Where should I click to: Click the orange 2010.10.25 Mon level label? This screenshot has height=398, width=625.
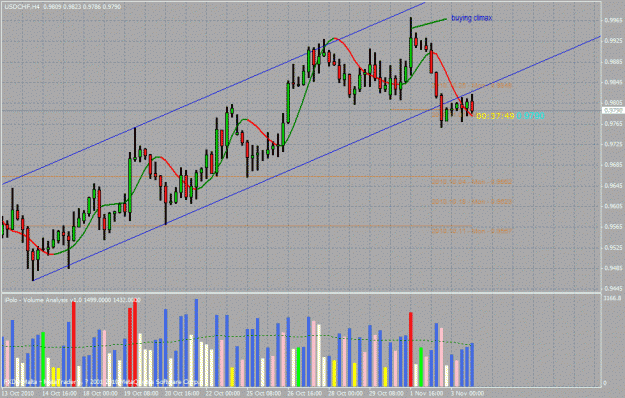(x=472, y=86)
